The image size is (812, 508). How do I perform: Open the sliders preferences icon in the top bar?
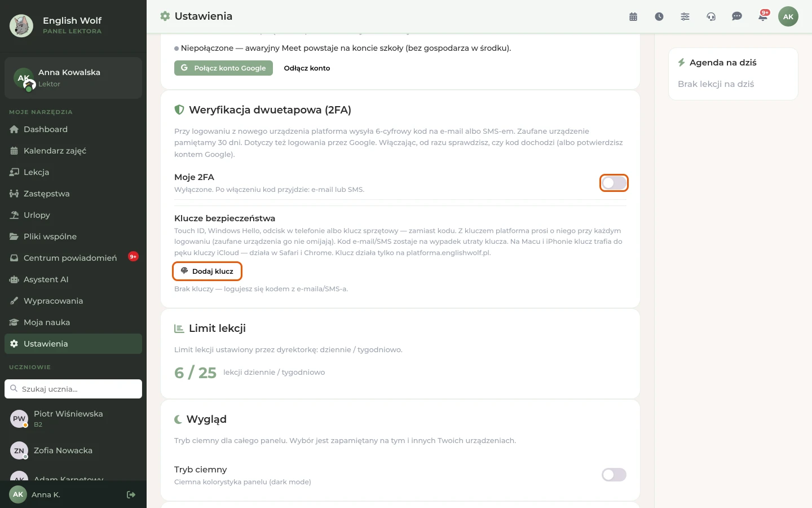click(x=685, y=16)
